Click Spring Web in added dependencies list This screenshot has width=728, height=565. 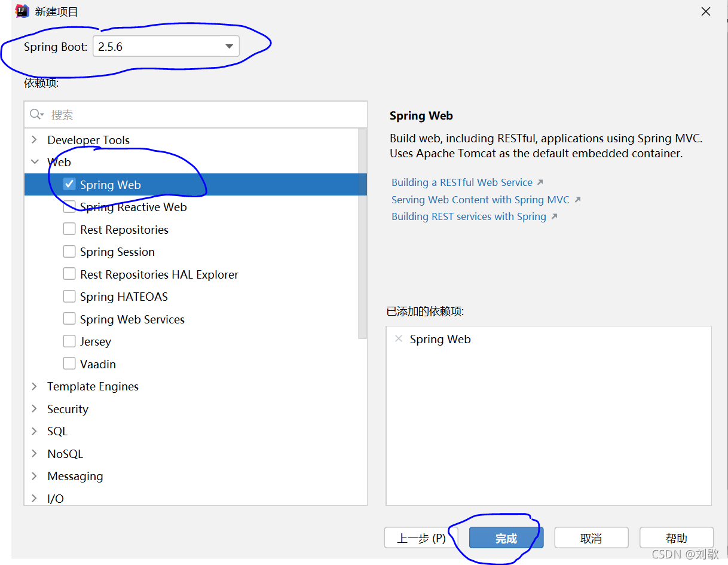click(440, 339)
